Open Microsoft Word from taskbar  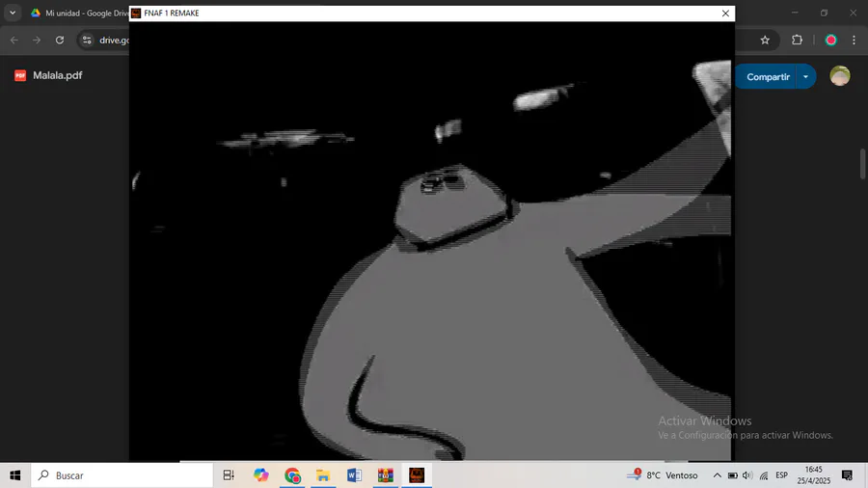coord(354,475)
